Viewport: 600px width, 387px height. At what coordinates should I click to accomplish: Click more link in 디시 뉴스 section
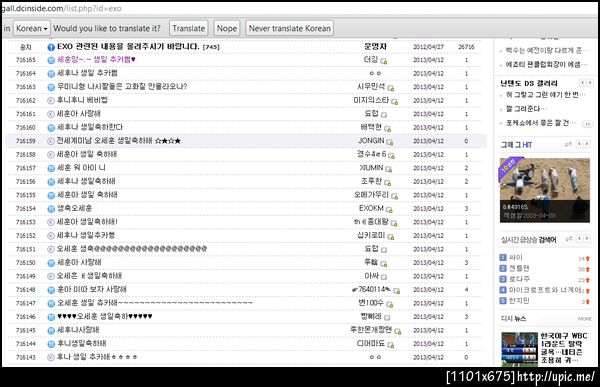tap(584, 319)
